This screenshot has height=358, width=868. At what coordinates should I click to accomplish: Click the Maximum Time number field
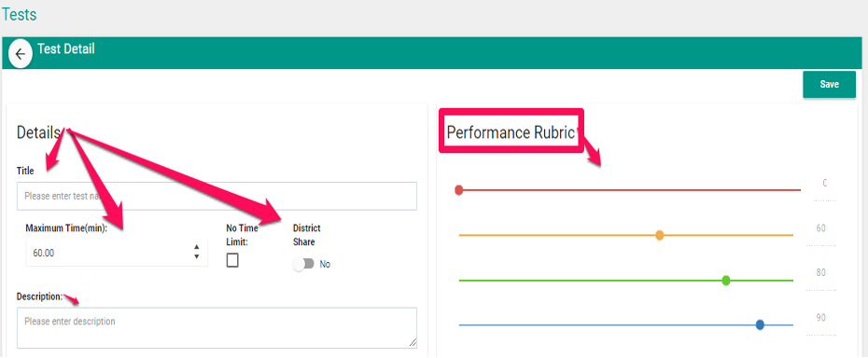click(117, 253)
